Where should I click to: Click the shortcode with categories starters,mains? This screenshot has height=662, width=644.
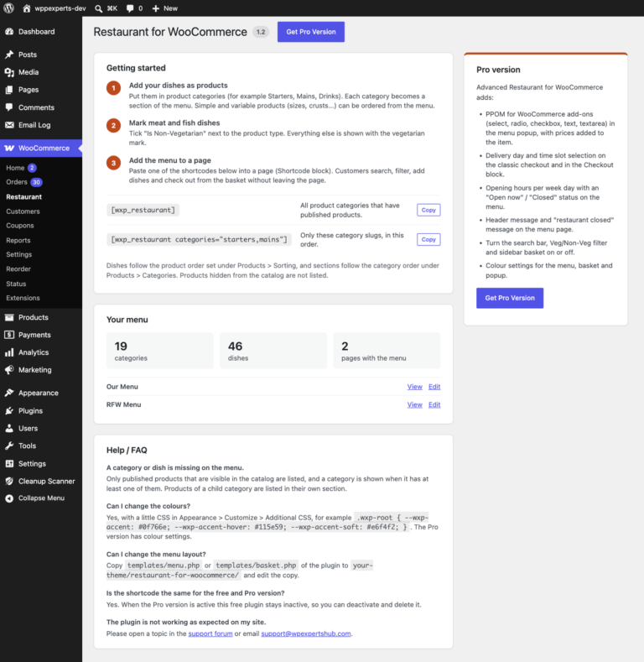[x=199, y=239]
